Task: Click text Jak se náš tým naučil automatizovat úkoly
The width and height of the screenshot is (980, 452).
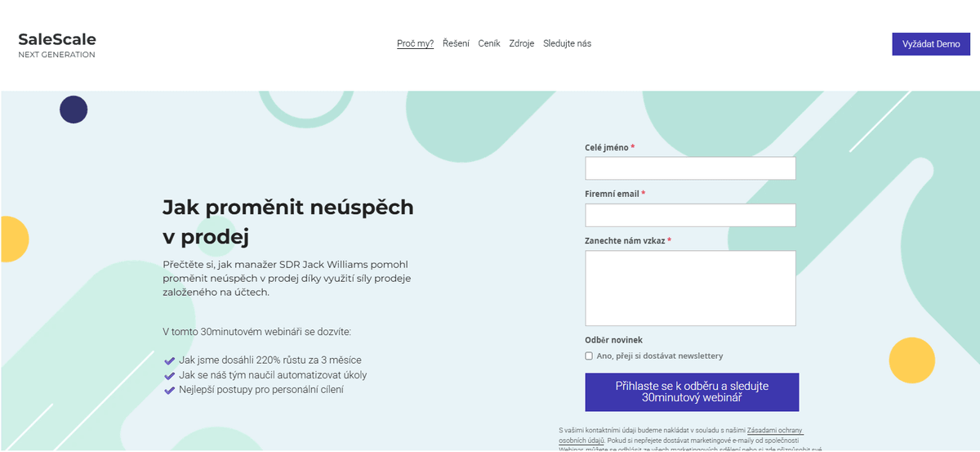Action: coord(273,375)
